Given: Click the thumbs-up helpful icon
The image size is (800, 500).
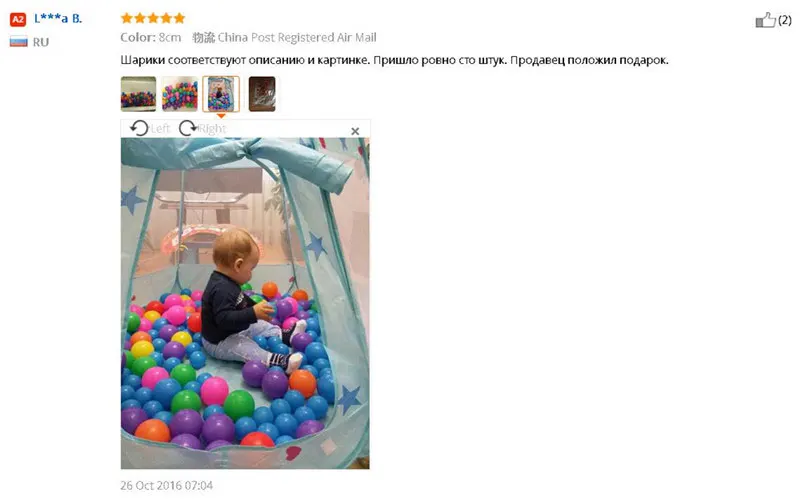Looking at the screenshot, I should [765, 20].
